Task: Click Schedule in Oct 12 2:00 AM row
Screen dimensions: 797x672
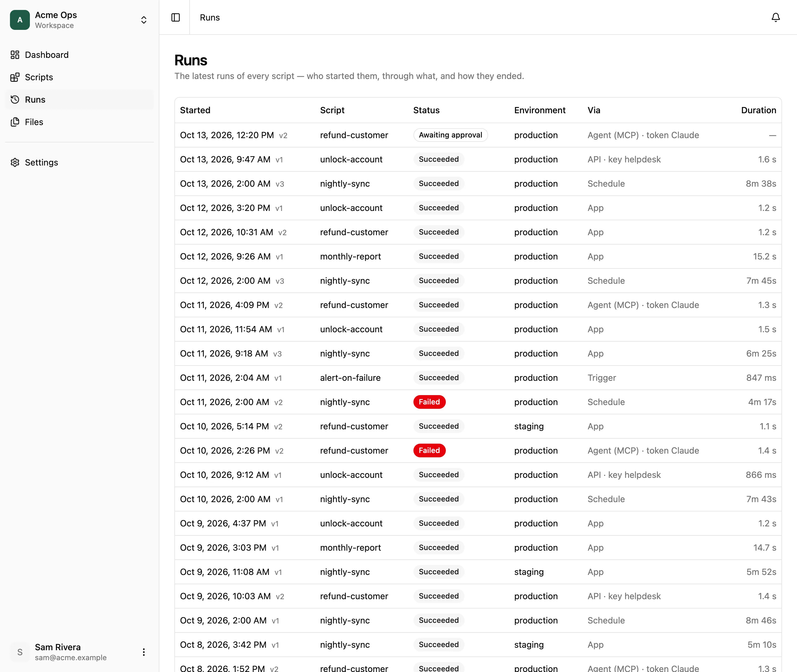Action: coord(606,281)
